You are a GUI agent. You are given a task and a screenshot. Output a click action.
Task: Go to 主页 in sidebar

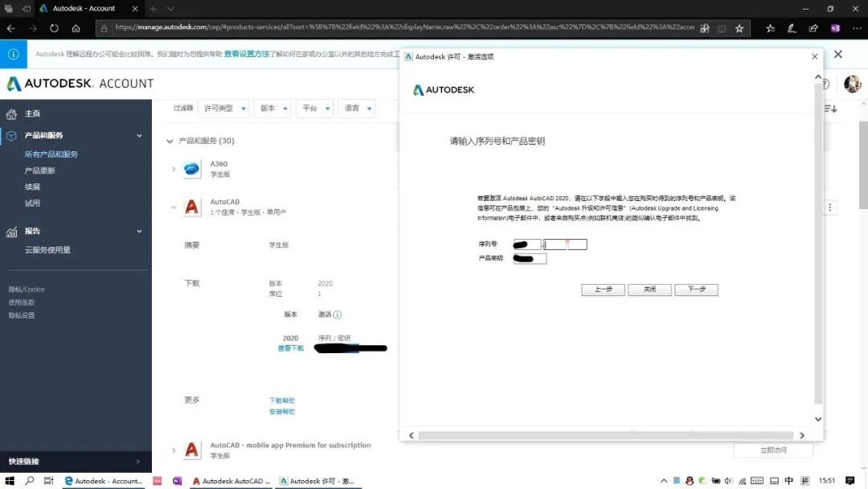(32, 113)
